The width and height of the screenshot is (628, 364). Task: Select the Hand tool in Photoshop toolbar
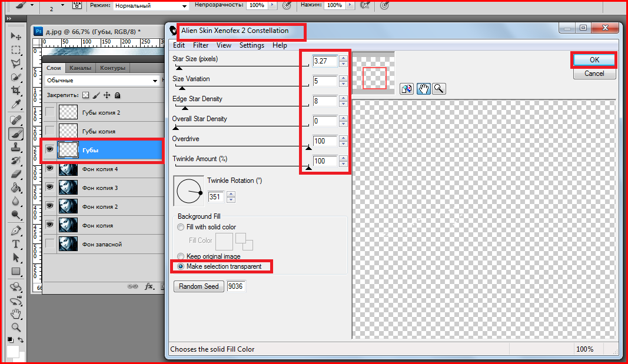pyautogui.click(x=16, y=313)
